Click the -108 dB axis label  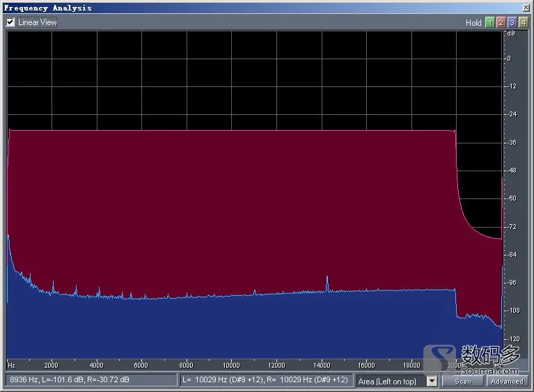click(513, 311)
